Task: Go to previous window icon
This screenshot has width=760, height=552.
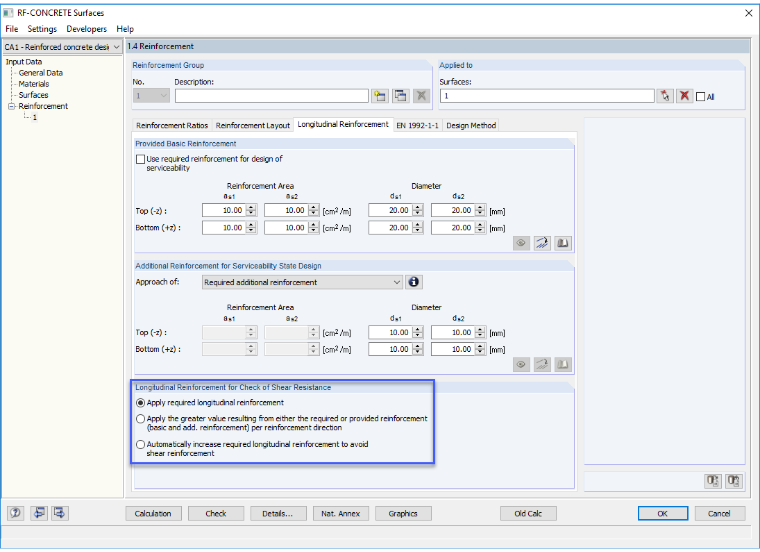Action: pyautogui.click(x=39, y=513)
